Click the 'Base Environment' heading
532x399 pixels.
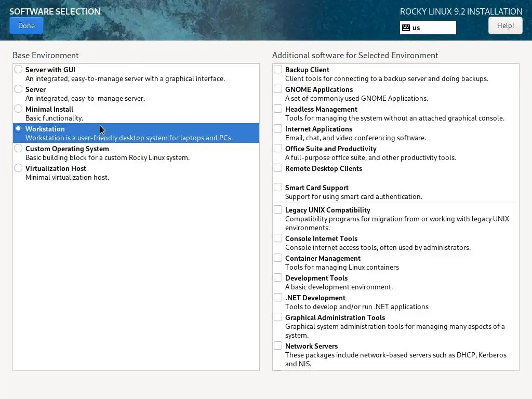coord(46,55)
